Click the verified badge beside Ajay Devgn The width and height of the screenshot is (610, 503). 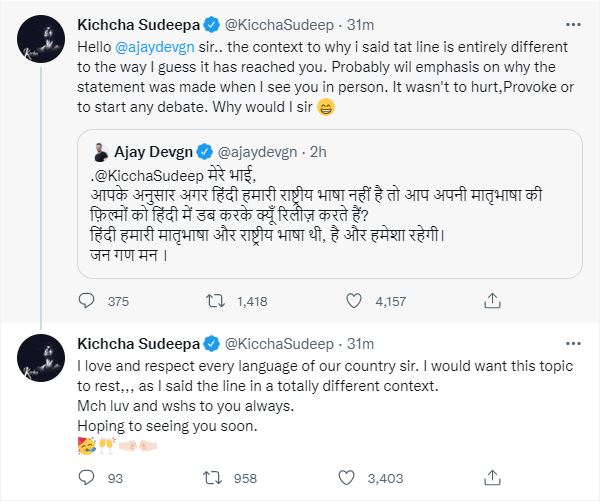[x=205, y=151]
